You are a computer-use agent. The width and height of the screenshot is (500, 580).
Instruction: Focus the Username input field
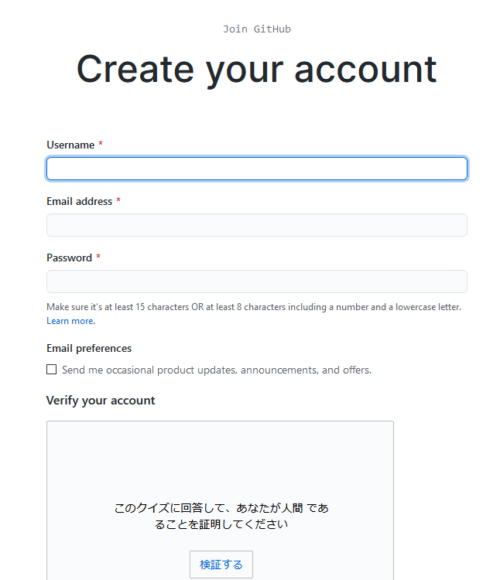[x=257, y=169]
